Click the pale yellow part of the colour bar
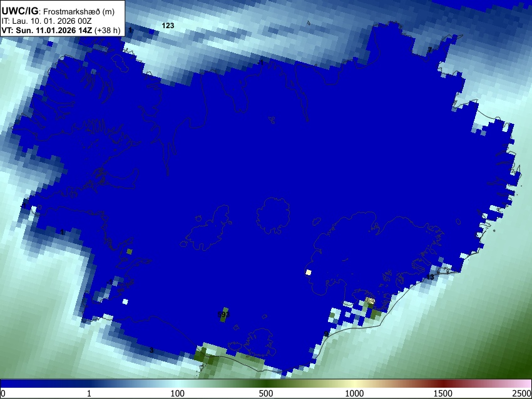 coord(354,383)
